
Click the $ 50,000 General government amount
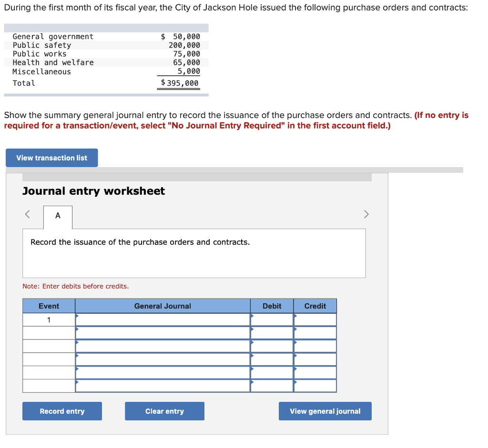point(181,37)
